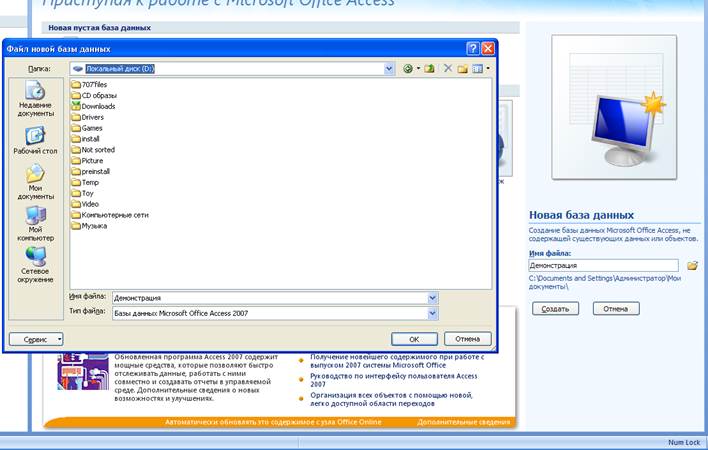Expand the Тип файла dropdown arrow
The image size is (708, 450).
(x=432, y=313)
